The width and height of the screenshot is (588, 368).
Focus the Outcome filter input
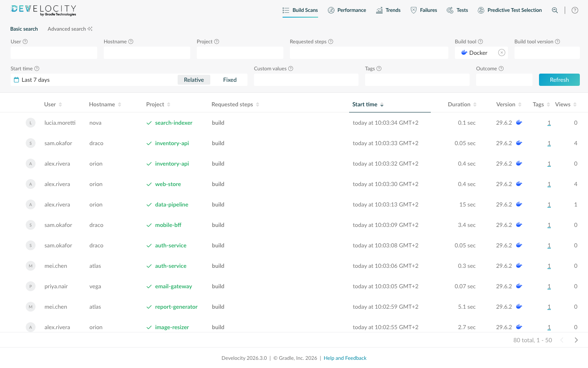[504, 80]
